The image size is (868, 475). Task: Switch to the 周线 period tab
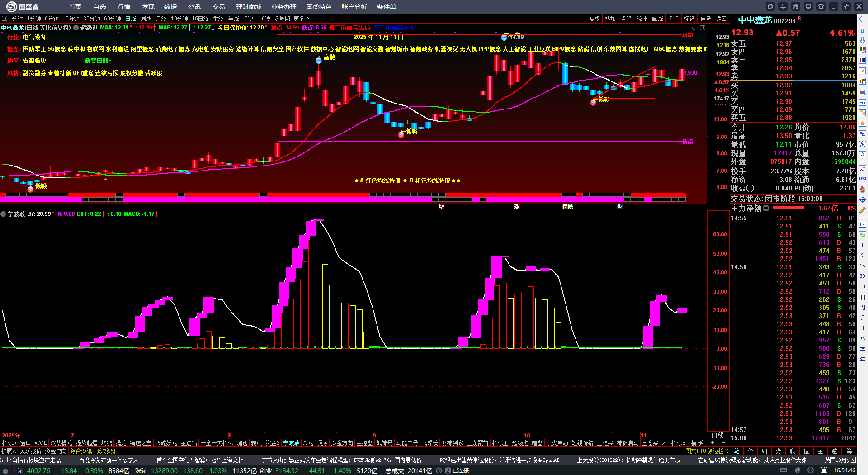pos(146,19)
